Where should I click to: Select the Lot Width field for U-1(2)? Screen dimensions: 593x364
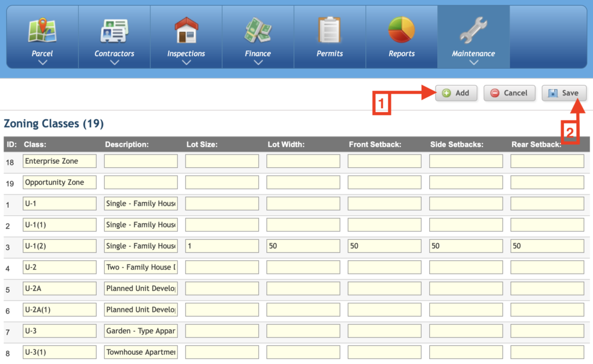coord(303,246)
